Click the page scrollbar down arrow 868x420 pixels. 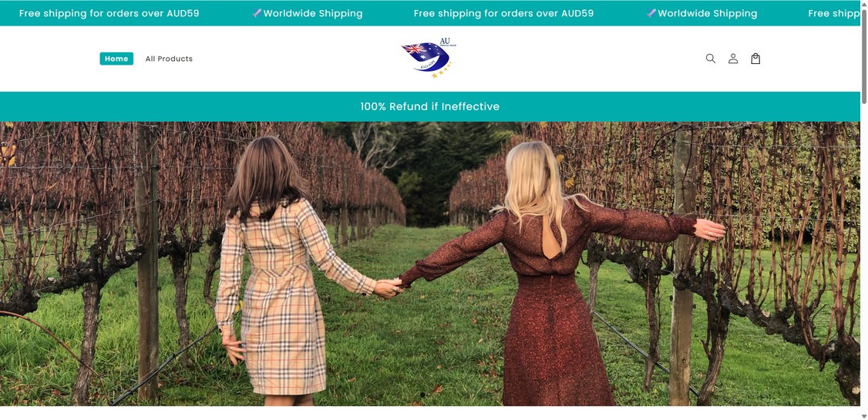[864, 416]
